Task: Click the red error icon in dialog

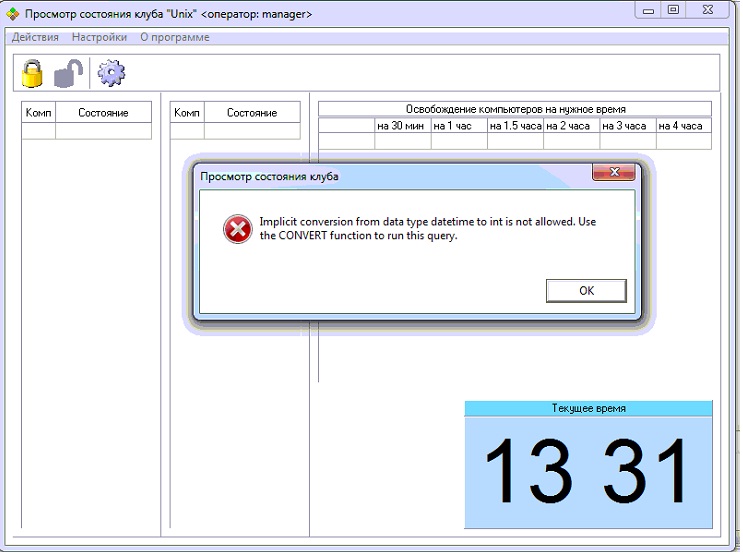Action: coord(237,229)
